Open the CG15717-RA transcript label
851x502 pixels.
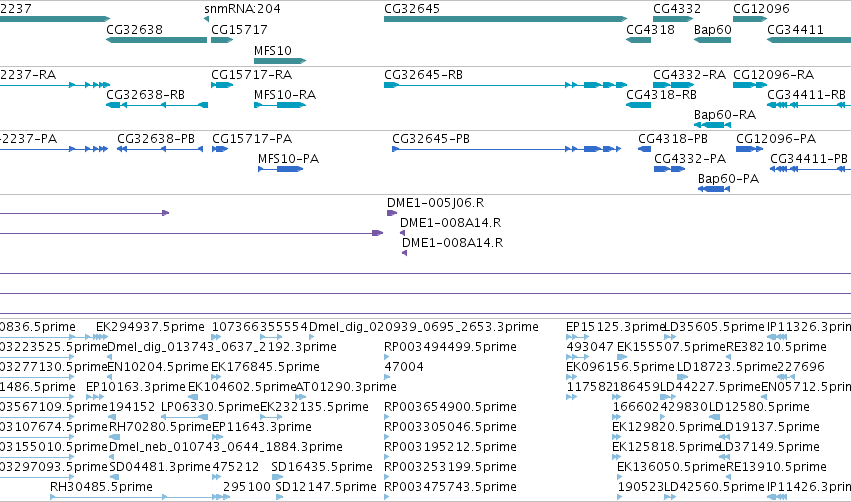point(251,74)
